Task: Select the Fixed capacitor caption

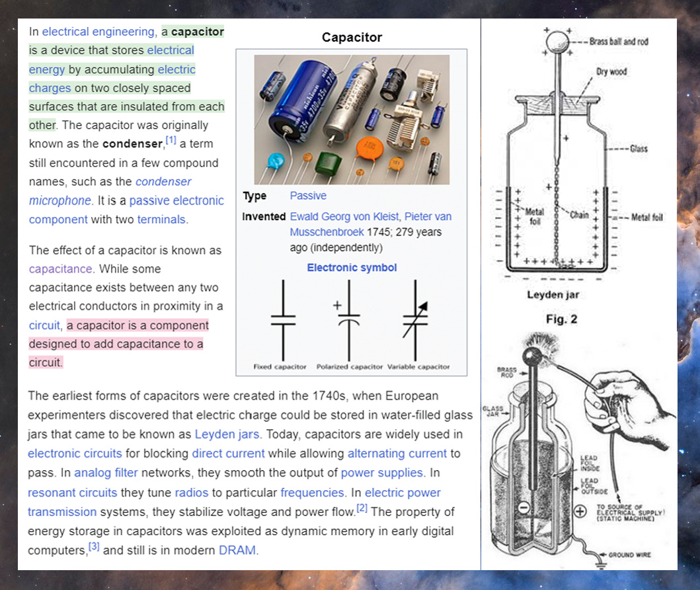Action: (x=280, y=366)
